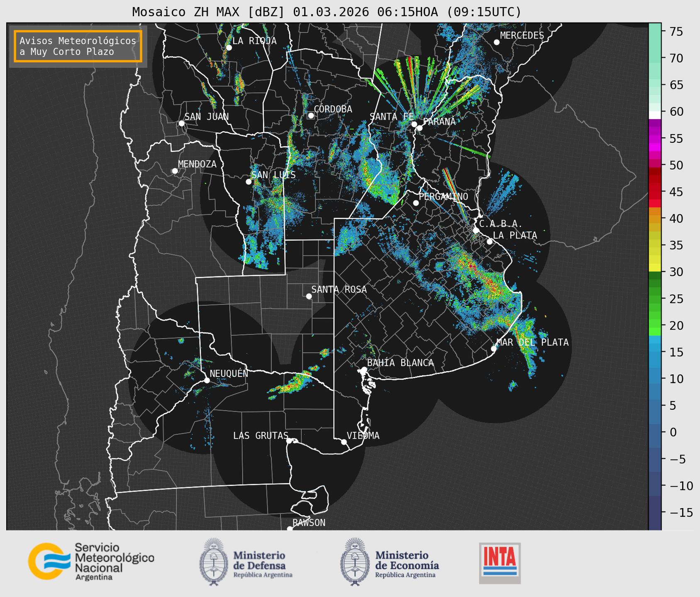Select the Mar del Plata marker dot
700x597 pixels.
point(494,349)
